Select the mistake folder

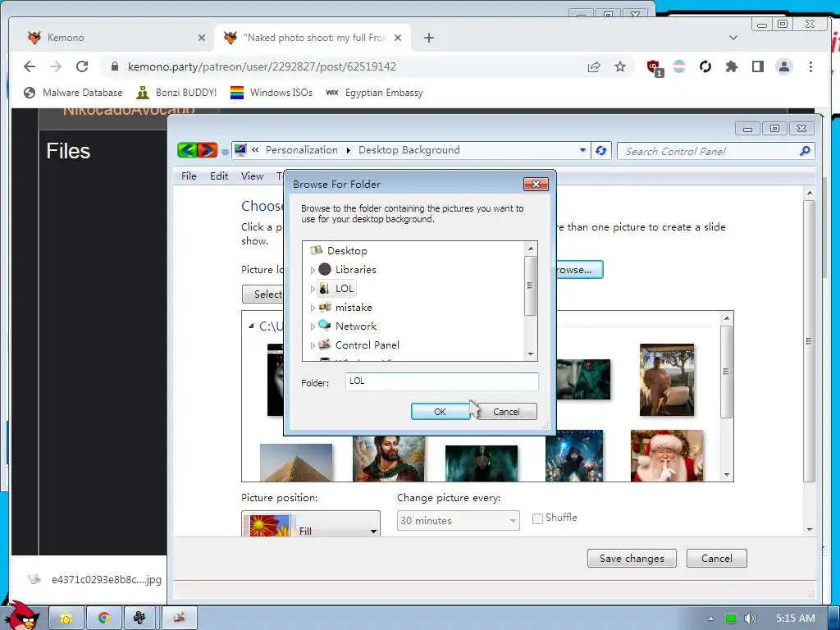(x=353, y=308)
